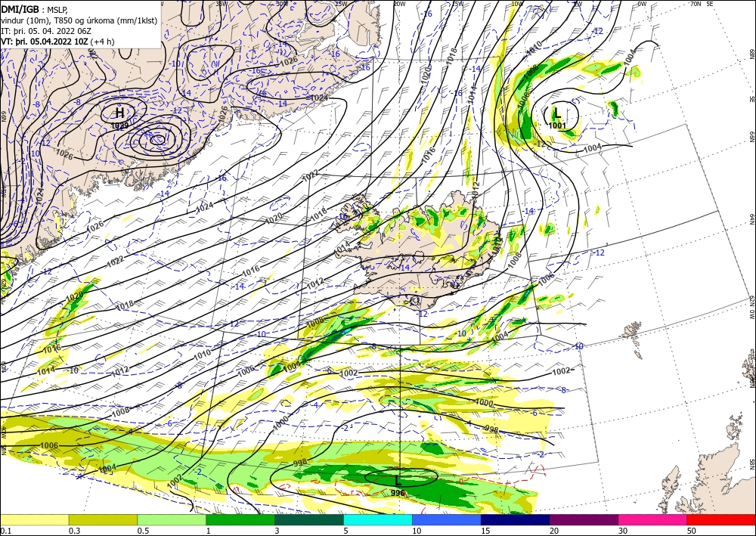The height and width of the screenshot is (536, 756).
Task: Click the '50' legend scale value
Action: (x=692, y=531)
